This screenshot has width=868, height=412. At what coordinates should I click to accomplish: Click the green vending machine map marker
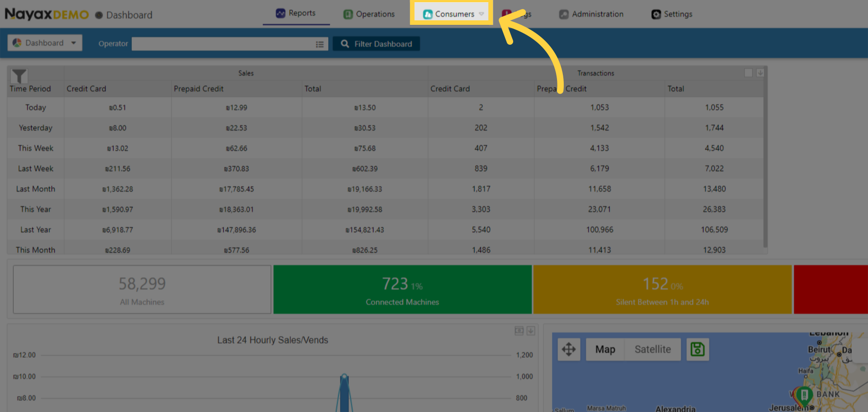(x=804, y=395)
